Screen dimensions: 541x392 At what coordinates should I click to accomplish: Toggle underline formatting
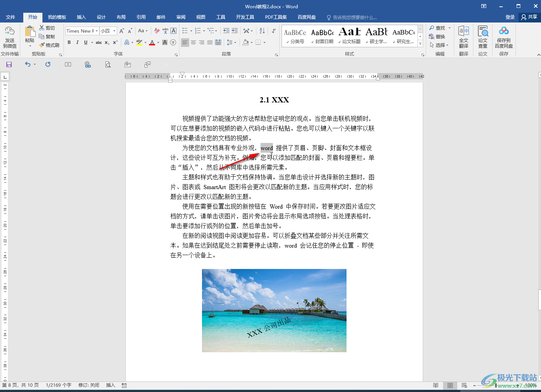click(86, 42)
